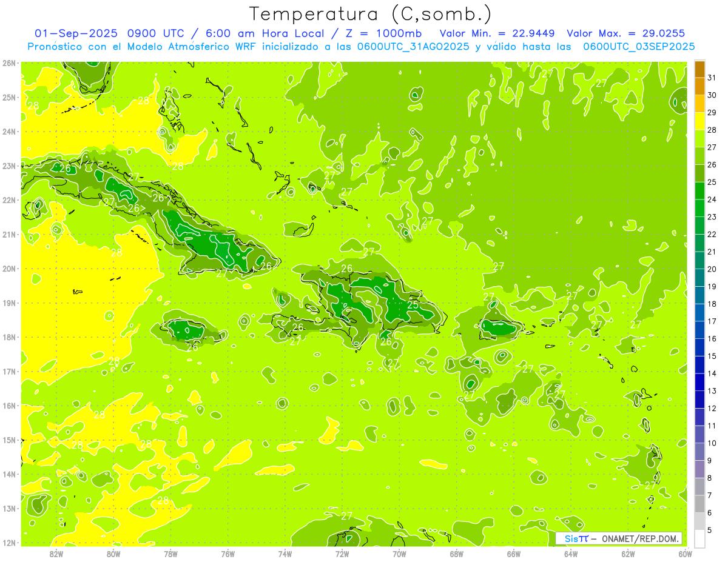Click the latitude label '12N'
Viewport: 728px width, 562px height.
tap(8, 543)
